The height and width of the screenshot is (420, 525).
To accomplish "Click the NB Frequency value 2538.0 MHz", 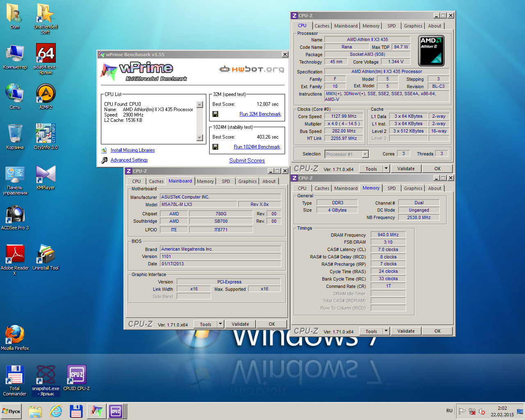I will [x=419, y=217].
